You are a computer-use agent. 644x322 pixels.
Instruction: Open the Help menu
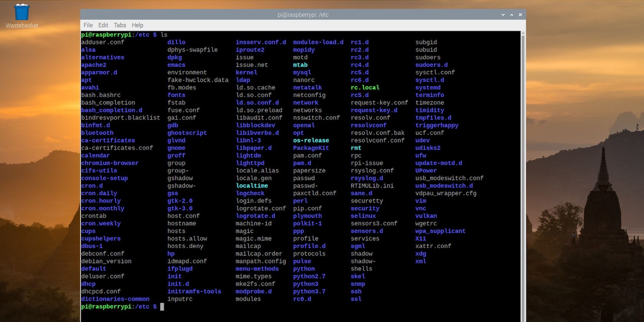point(137,25)
